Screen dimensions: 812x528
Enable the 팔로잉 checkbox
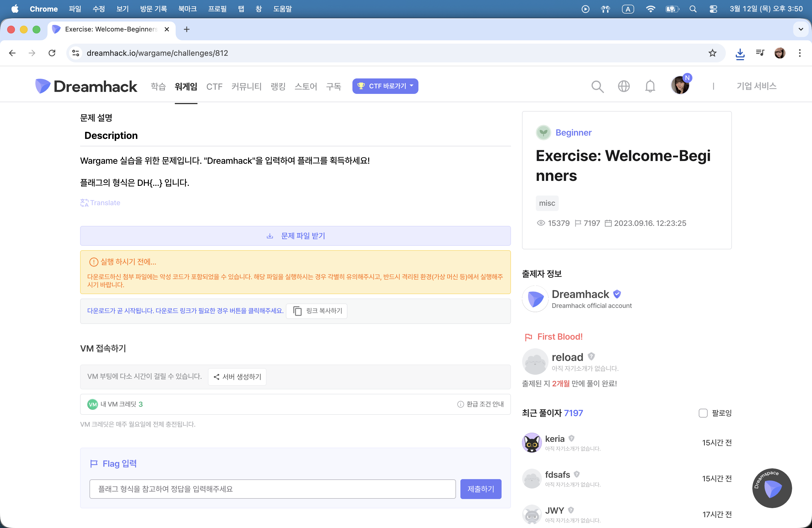click(703, 413)
